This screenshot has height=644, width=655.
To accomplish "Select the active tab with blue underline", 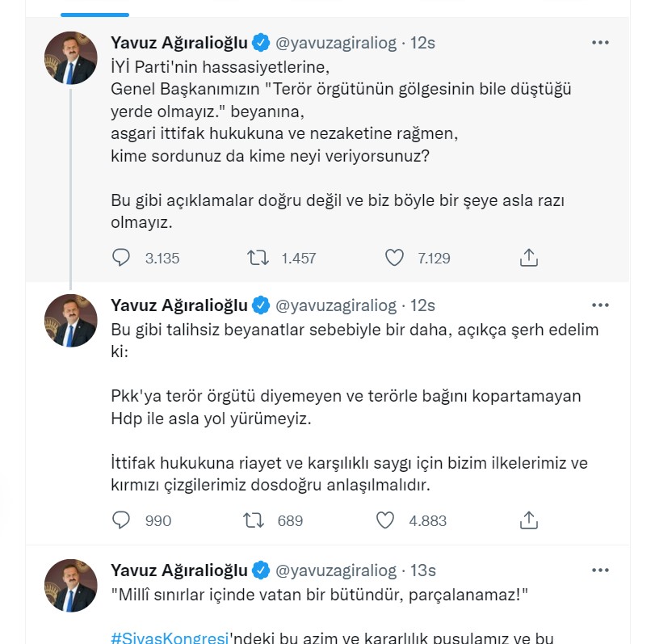I will (95, 10).
